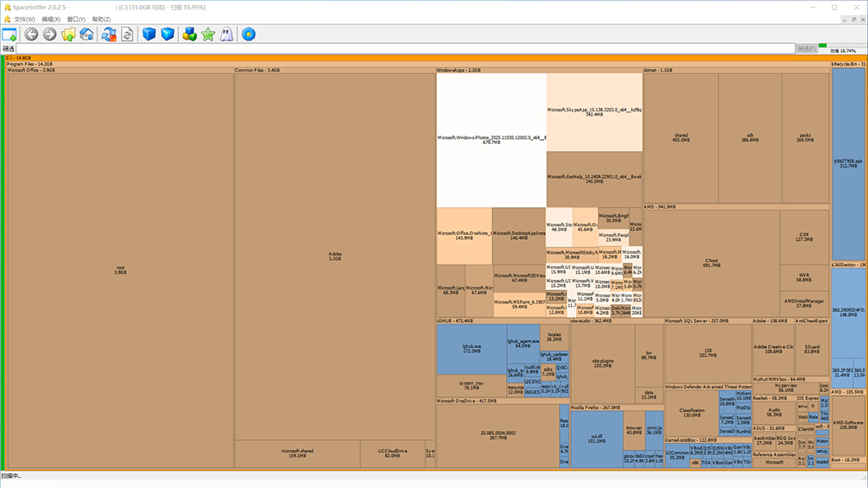Select the CNext 691.7MB block
Viewport: 868px width, 488px height.
[x=711, y=263]
